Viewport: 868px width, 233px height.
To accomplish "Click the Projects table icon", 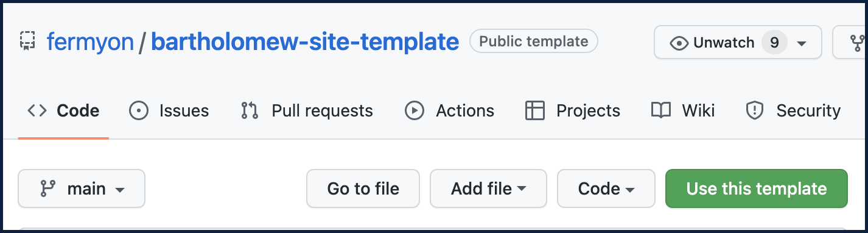I will point(534,110).
